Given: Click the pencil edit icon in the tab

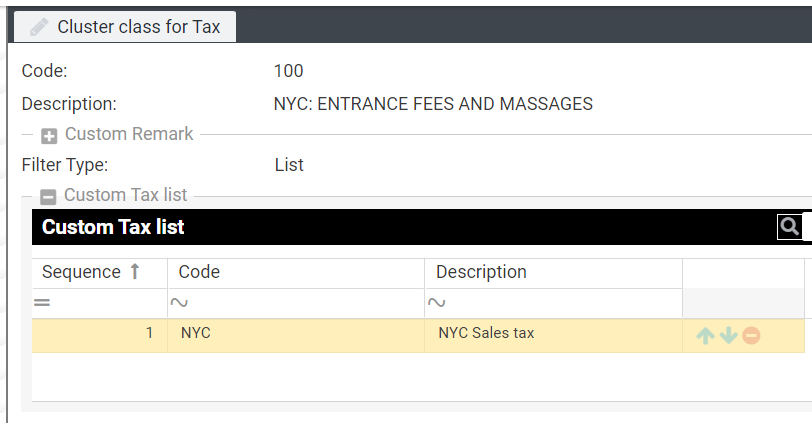Looking at the screenshot, I should click(39, 28).
